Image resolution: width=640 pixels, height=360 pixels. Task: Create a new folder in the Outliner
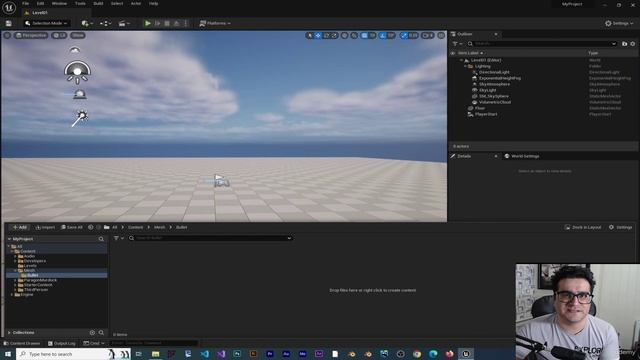[x=624, y=43]
